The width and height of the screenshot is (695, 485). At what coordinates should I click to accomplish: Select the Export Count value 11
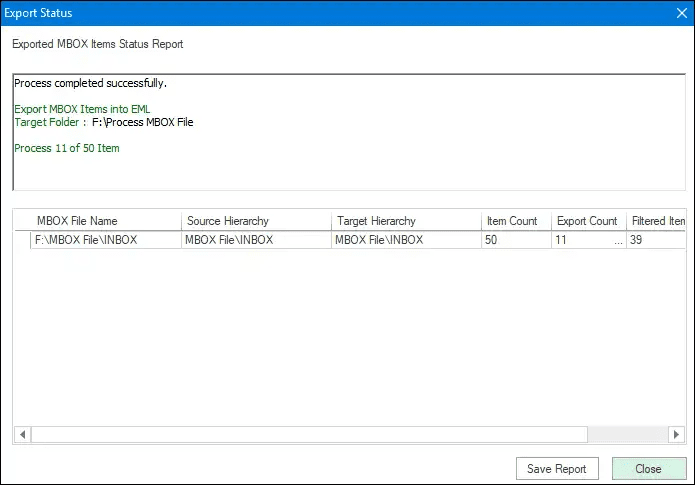click(561, 240)
